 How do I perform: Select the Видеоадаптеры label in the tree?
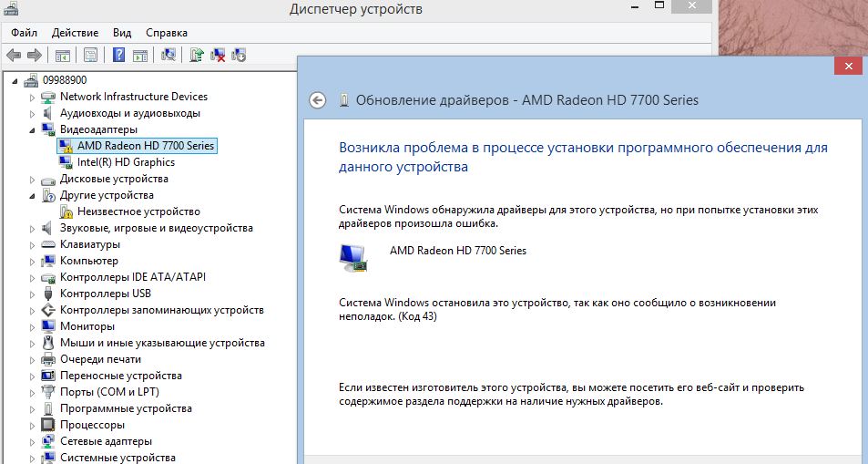coord(98,129)
